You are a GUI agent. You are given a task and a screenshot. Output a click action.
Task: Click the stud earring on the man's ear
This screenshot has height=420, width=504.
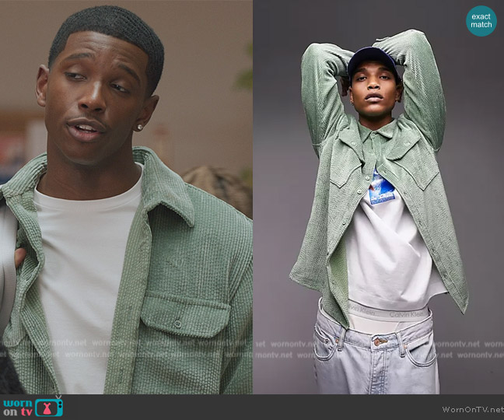140,126
